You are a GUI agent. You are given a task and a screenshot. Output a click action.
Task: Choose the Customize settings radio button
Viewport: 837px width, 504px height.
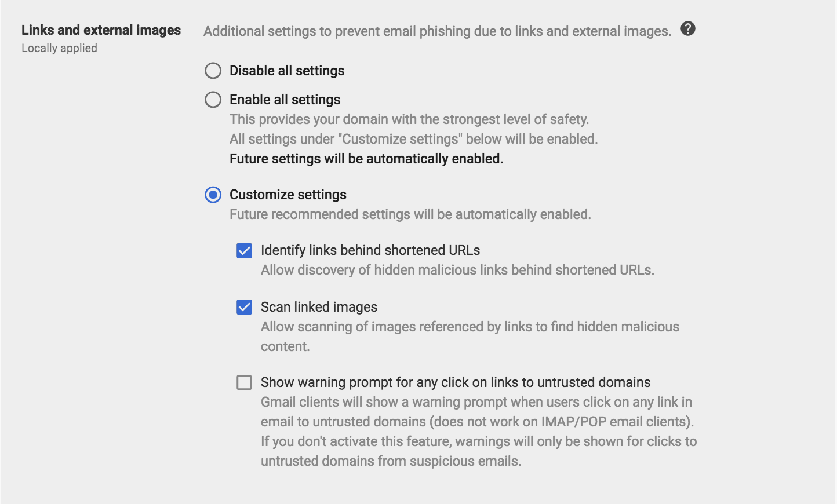[213, 195]
